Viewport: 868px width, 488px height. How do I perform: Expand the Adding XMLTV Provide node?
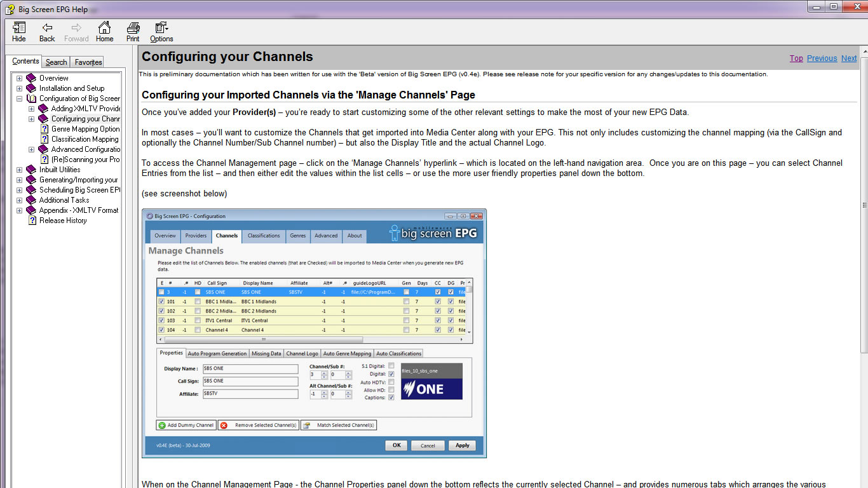(x=31, y=109)
